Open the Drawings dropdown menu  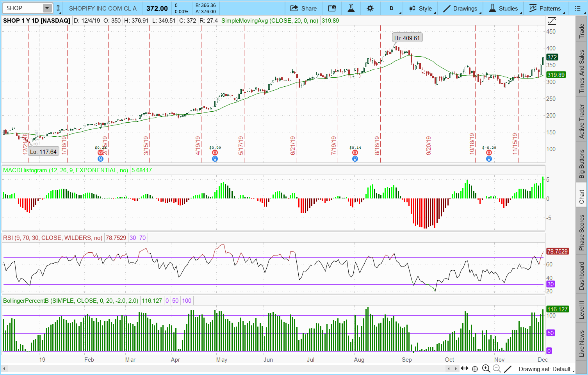(460, 8)
